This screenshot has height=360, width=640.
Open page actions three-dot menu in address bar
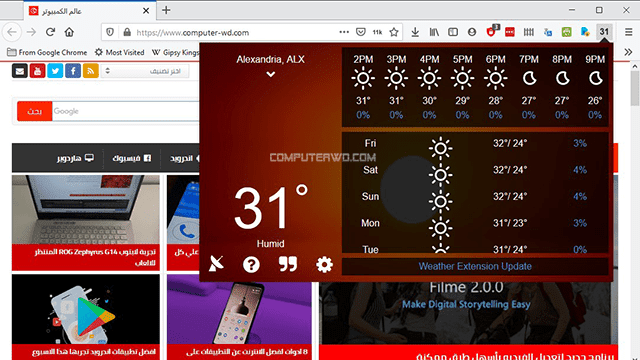tap(344, 32)
